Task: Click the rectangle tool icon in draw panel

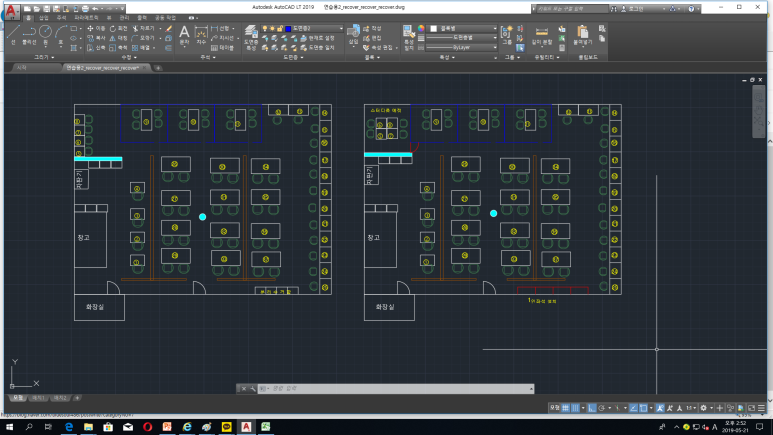Action: [x=73, y=29]
